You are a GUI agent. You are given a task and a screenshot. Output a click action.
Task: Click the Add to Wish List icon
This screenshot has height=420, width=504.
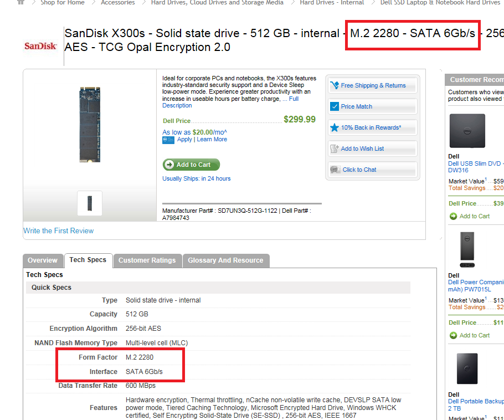pyautogui.click(x=335, y=148)
